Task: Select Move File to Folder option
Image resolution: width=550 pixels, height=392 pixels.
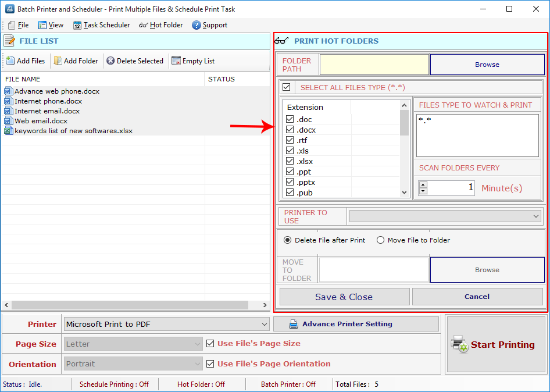Action: [381, 240]
